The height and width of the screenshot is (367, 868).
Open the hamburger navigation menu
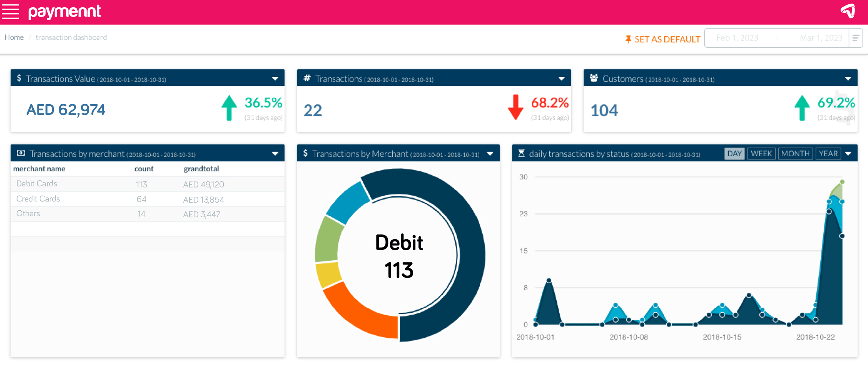(10, 11)
